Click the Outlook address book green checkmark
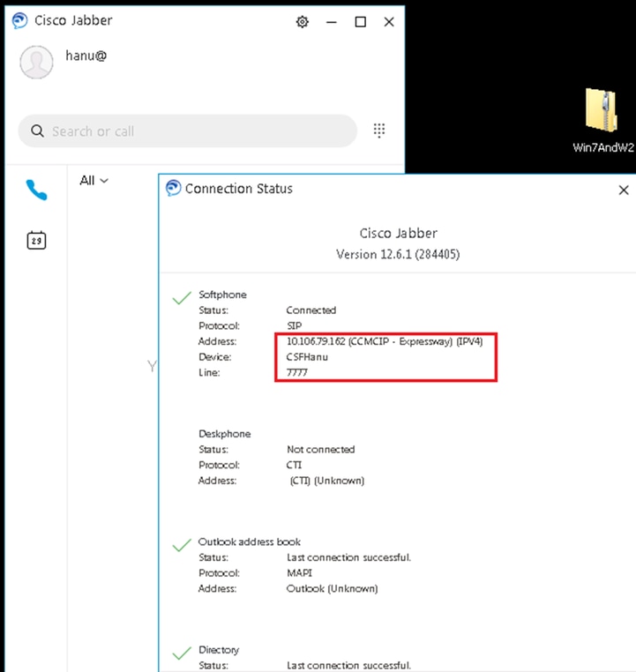The width and height of the screenshot is (636, 672). pyautogui.click(x=182, y=545)
